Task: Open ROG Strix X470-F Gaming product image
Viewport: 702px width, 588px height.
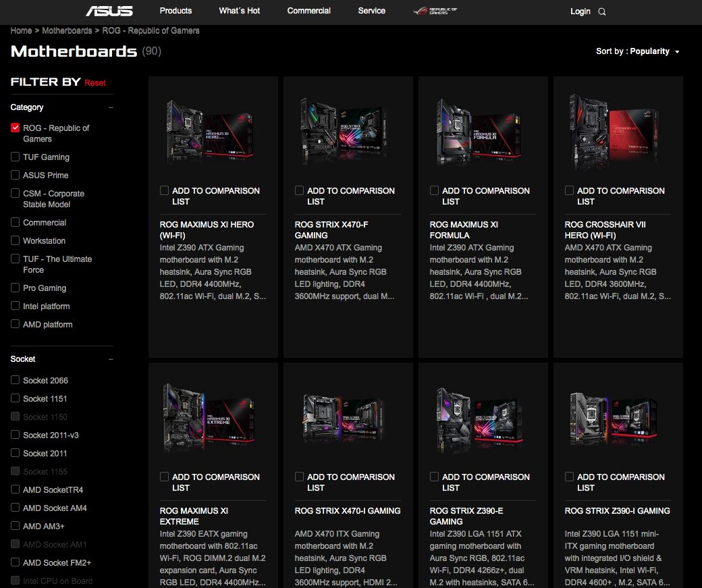Action: (344, 131)
